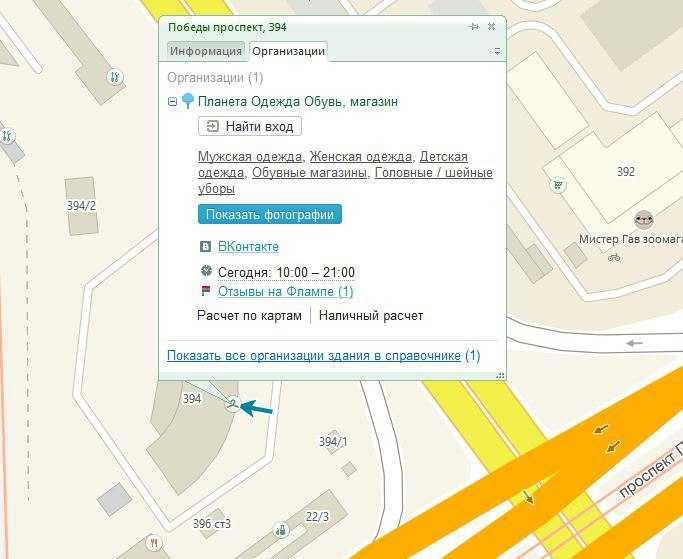
Task: Open Отзывы на Флампе reviews link
Action: coord(285,292)
